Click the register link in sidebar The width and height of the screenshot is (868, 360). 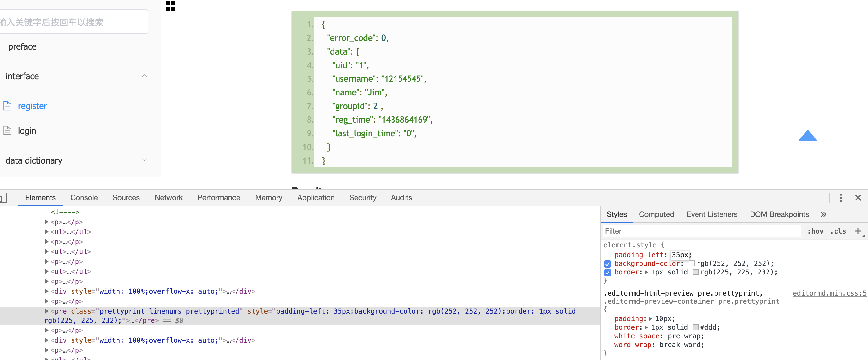click(x=32, y=105)
